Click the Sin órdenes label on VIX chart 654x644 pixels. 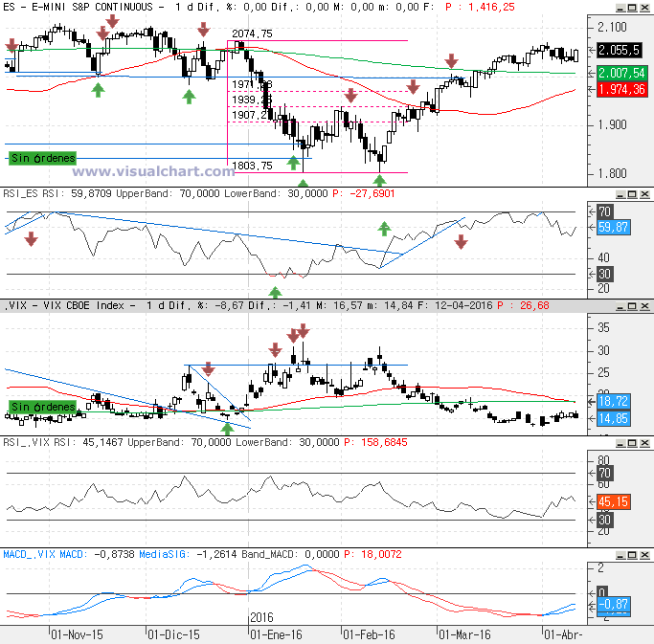(42, 407)
